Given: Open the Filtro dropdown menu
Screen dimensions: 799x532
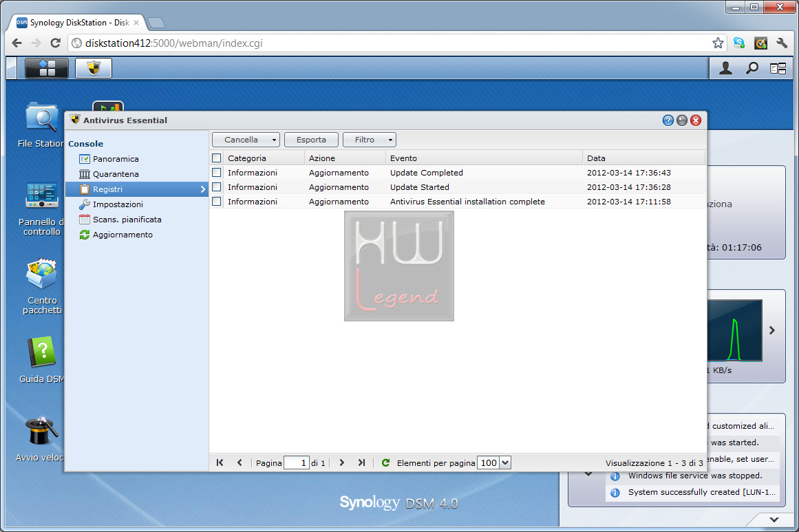Looking at the screenshot, I should click(x=370, y=140).
